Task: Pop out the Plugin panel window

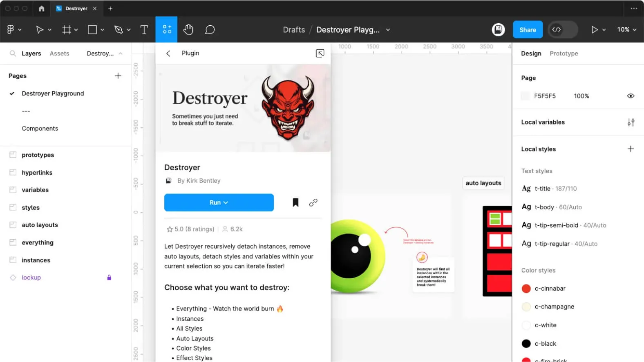Action: click(x=320, y=53)
